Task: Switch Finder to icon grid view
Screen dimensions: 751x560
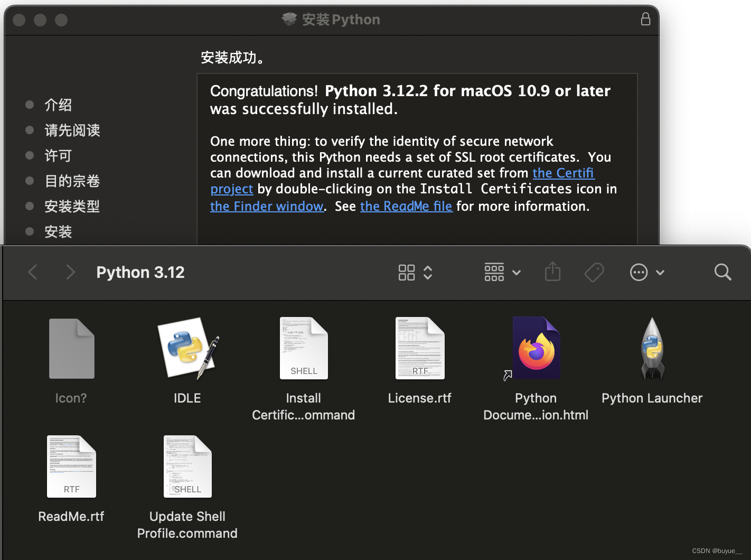Action: [407, 273]
